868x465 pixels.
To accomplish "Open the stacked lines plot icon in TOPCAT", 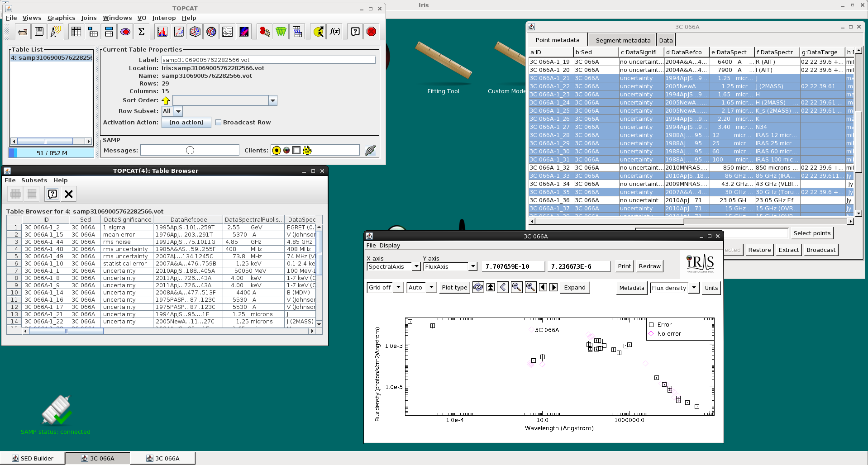I will [x=228, y=32].
